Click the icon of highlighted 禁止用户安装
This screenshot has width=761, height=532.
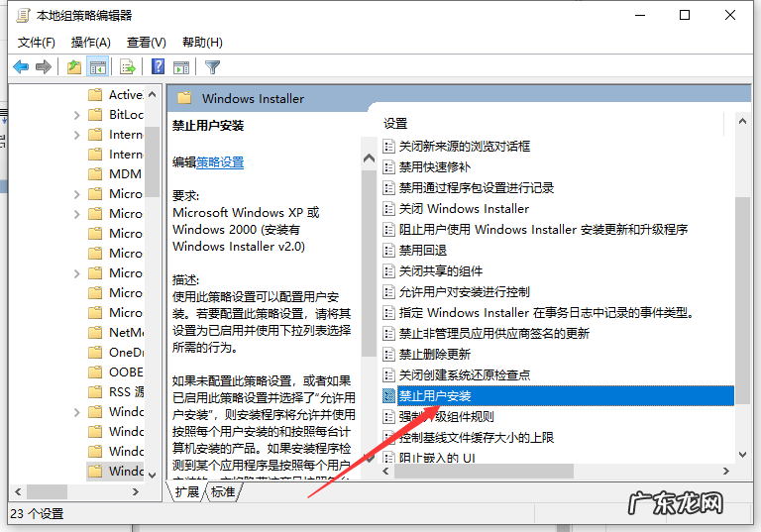click(x=388, y=395)
